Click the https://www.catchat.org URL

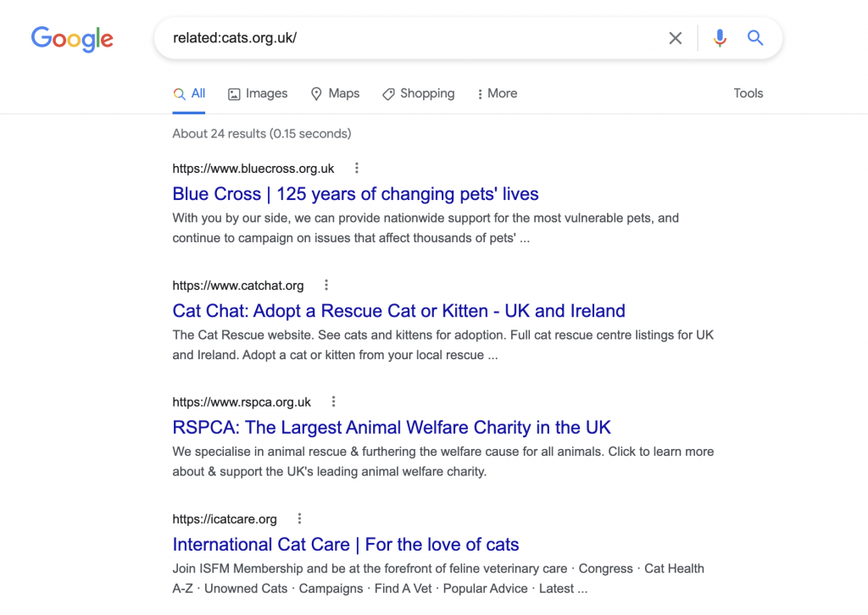click(238, 285)
